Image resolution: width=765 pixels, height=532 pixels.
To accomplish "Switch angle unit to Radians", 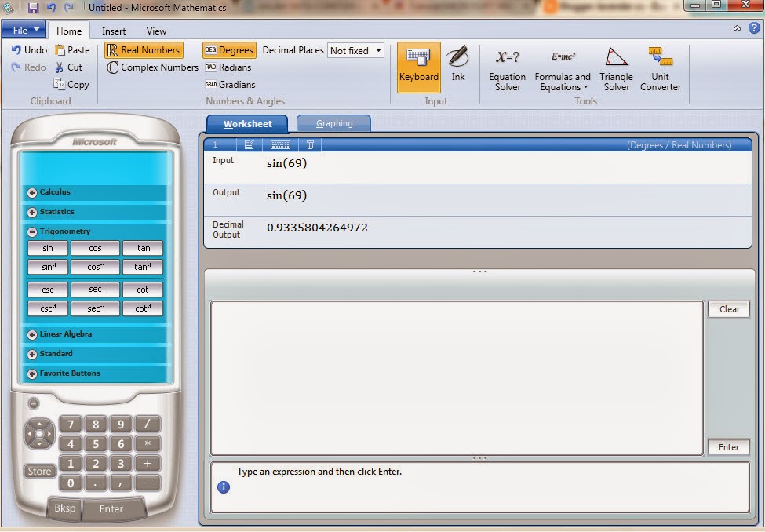I will coord(228,67).
